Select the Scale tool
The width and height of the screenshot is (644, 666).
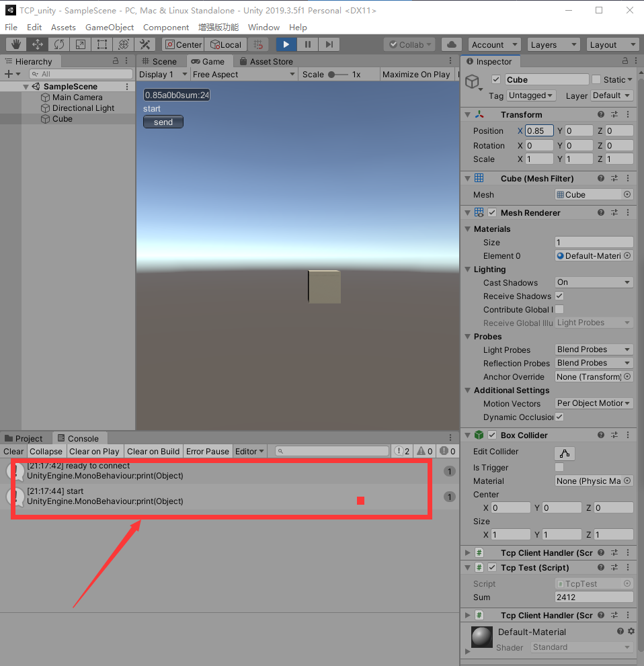[x=81, y=44]
